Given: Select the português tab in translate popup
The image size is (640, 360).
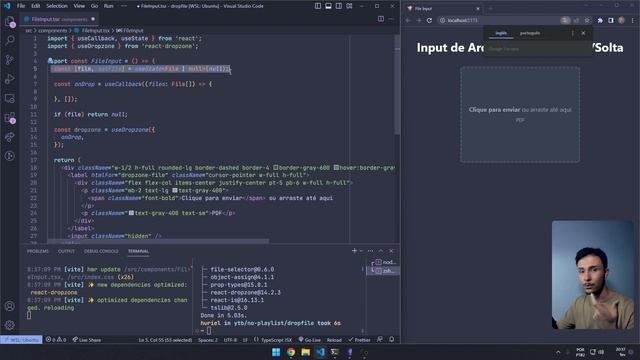Looking at the screenshot, I should point(530,33).
